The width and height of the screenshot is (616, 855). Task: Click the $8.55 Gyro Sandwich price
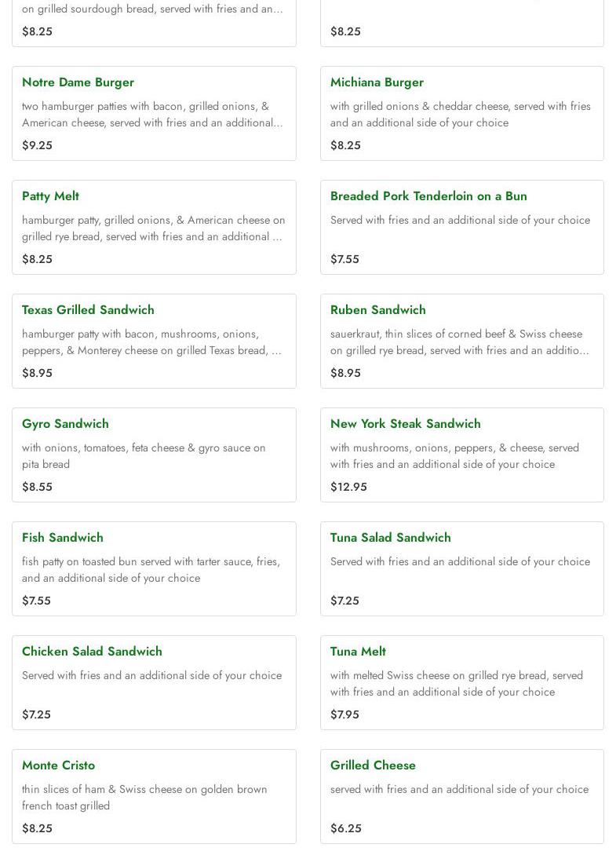click(37, 487)
